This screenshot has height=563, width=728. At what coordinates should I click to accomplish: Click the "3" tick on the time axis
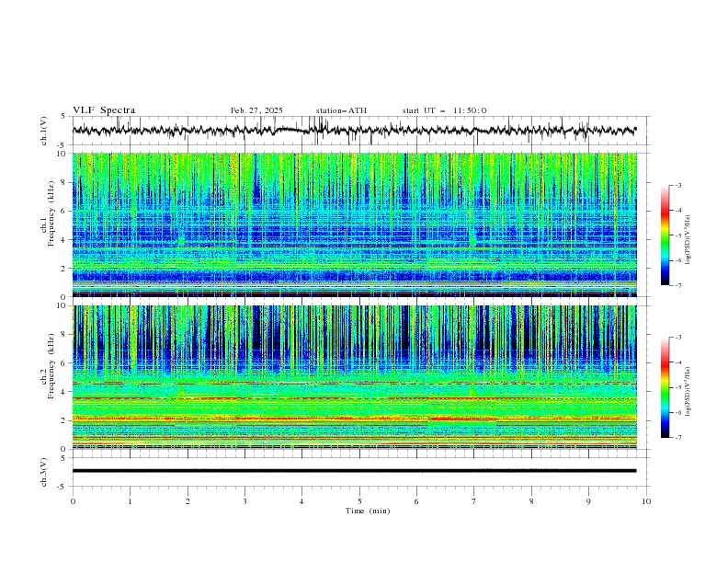[x=245, y=501]
